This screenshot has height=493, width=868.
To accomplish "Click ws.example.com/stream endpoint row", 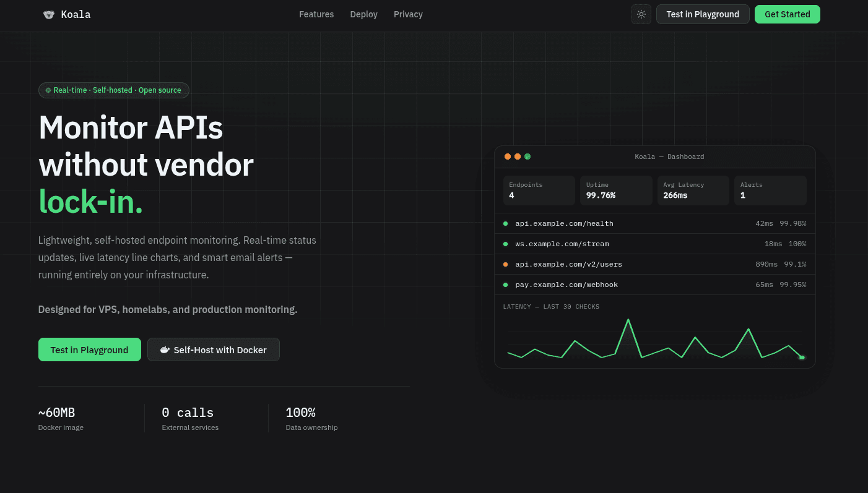I will point(654,244).
